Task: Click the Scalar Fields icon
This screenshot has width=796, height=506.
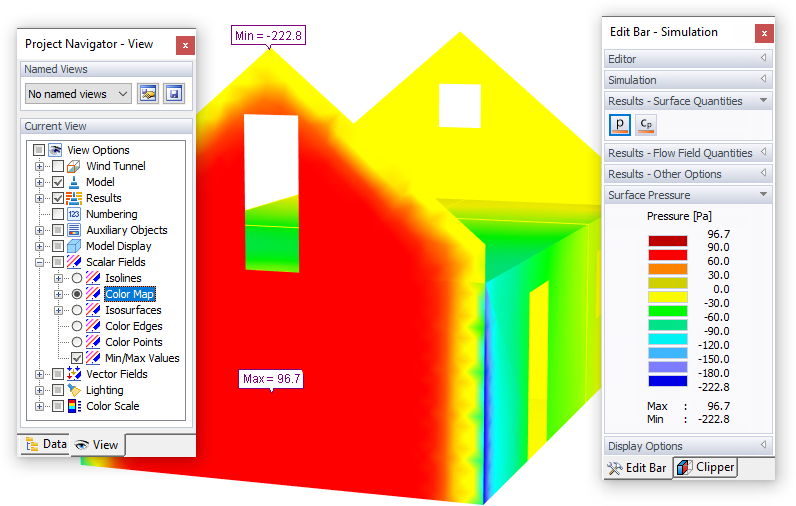Action: (74, 262)
